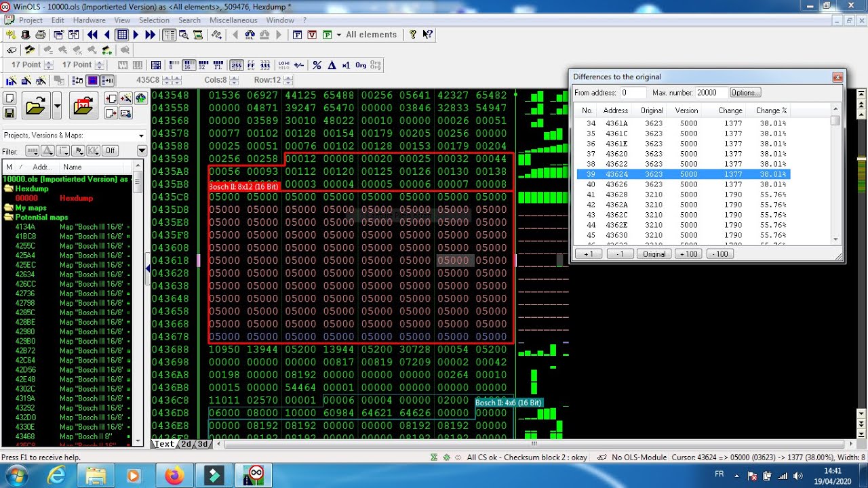Toggle the filter Off button

coord(109,150)
